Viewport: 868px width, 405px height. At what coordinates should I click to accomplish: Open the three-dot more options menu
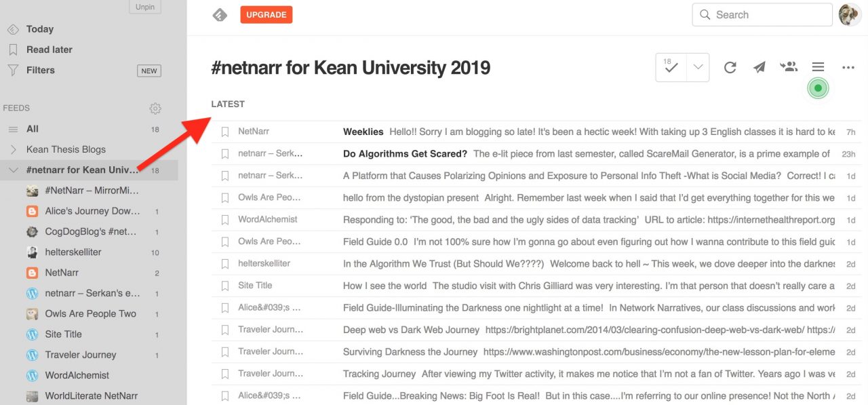point(848,67)
